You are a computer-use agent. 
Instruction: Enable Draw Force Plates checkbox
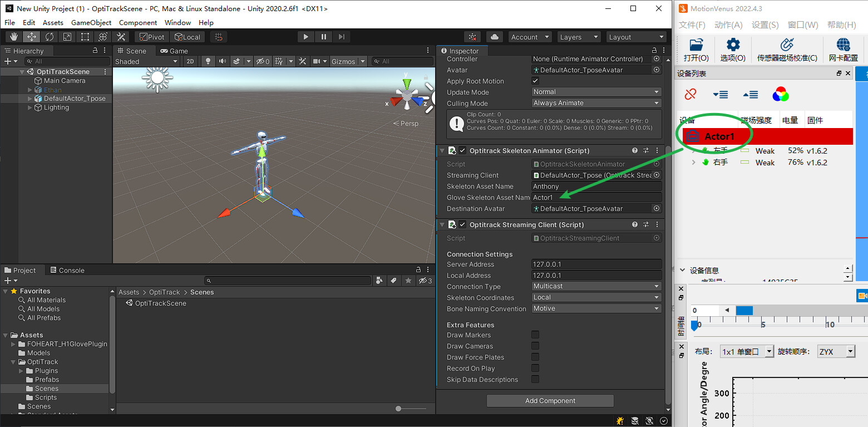tap(535, 357)
